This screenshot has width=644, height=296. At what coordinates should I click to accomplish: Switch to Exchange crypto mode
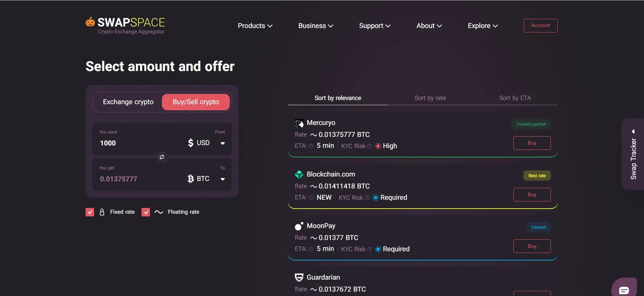pyautogui.click(x=128, y=102)
